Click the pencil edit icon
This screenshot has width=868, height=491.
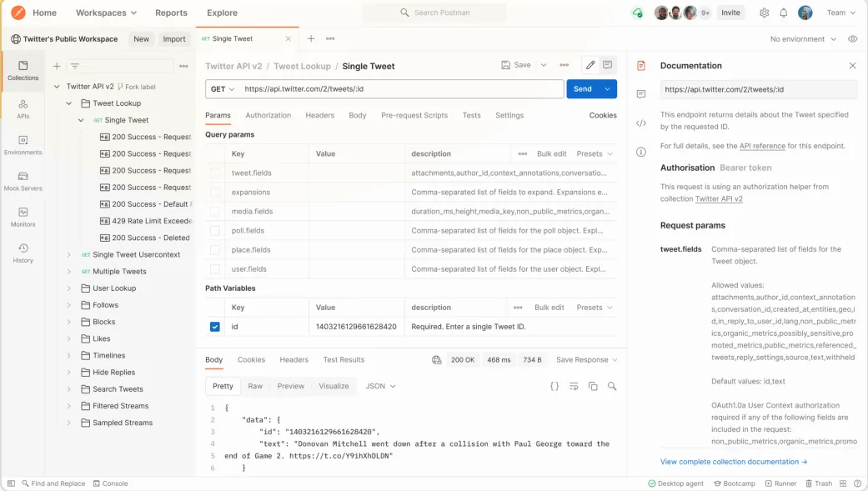[590, 65]
